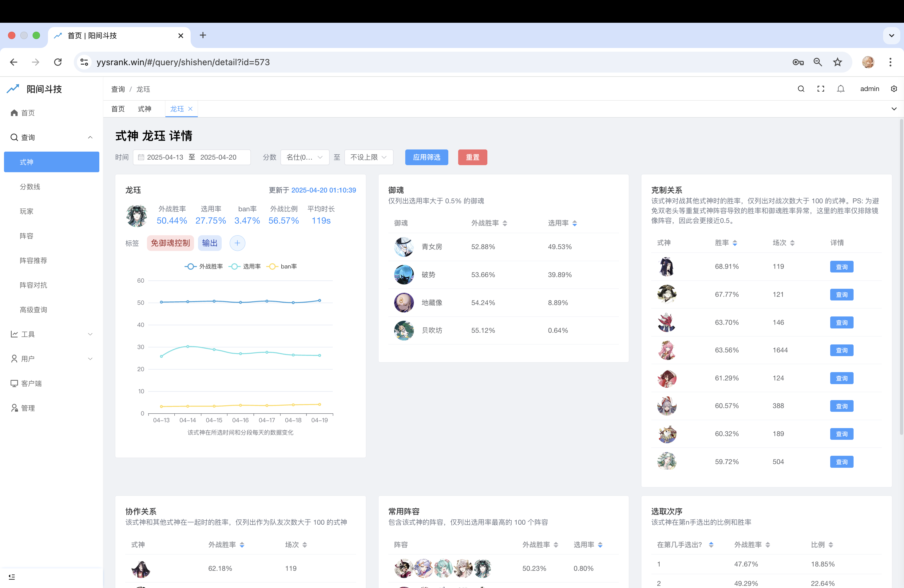Viewport: 904px width, 588px height.
Task: Click the red 重置 button
Action: click(472, 157)
